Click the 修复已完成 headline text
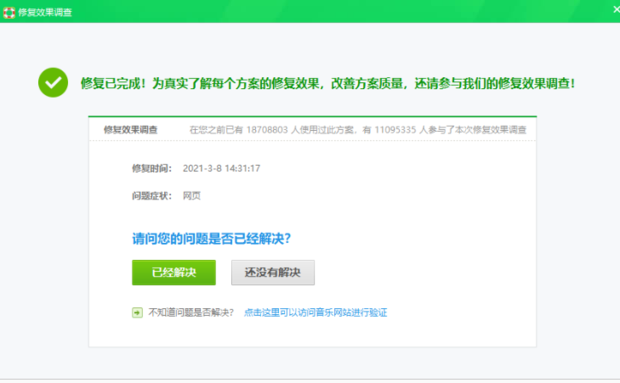This screenshot has width=620, height=383. tap(327, 83)
